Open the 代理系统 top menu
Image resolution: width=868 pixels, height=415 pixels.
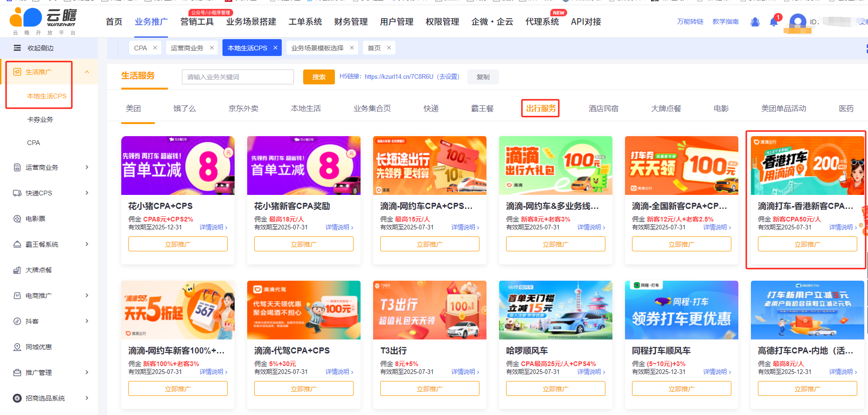point(542,22)
